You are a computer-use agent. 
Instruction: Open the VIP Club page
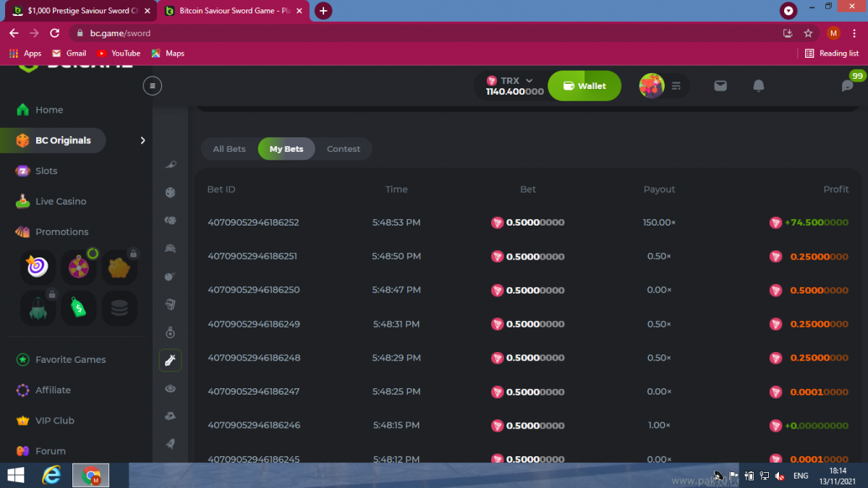coord(55,421)
